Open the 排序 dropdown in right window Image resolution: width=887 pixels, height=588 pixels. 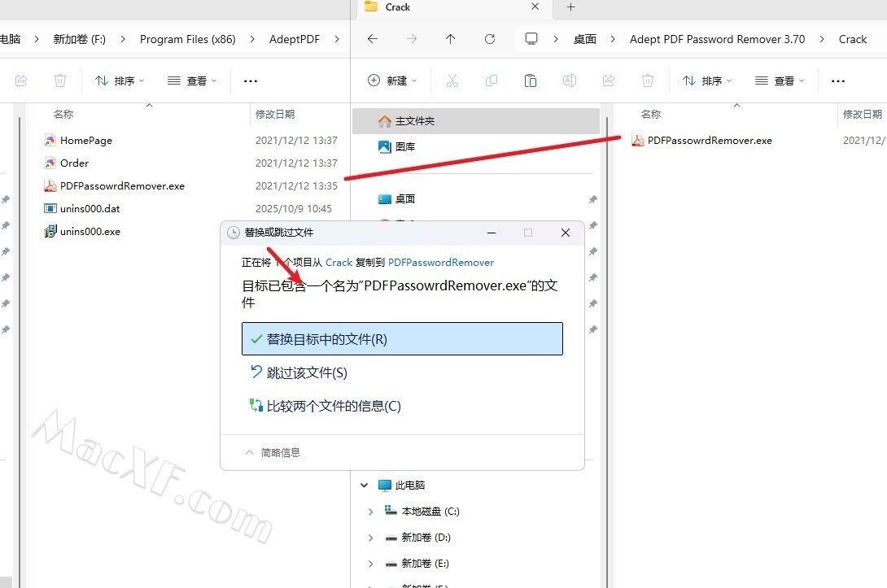[706, 81]
